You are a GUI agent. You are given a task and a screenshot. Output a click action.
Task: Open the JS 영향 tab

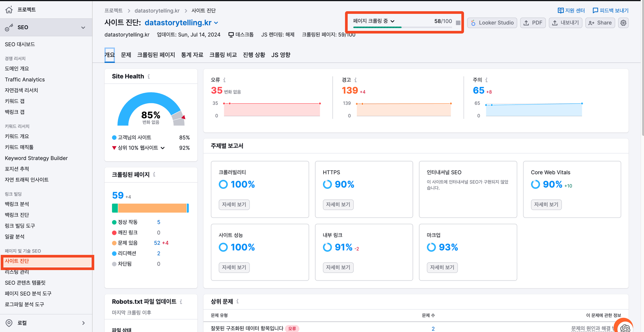point(281,55)
